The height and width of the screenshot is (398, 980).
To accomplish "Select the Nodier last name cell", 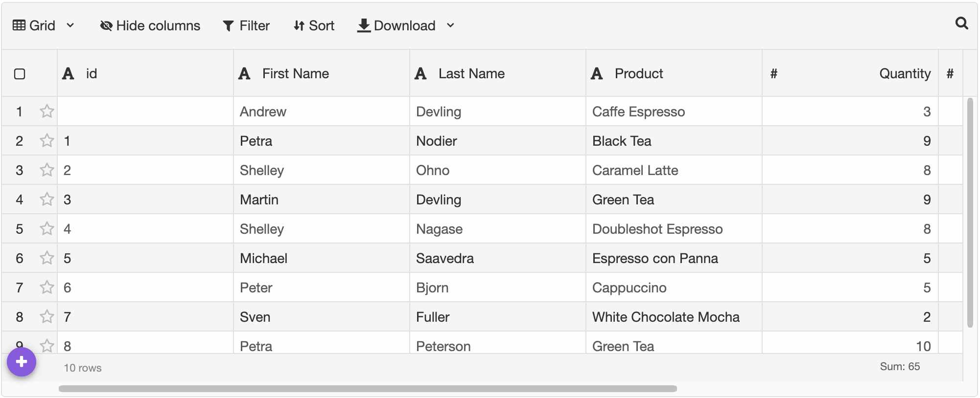I will coord(498,141).
